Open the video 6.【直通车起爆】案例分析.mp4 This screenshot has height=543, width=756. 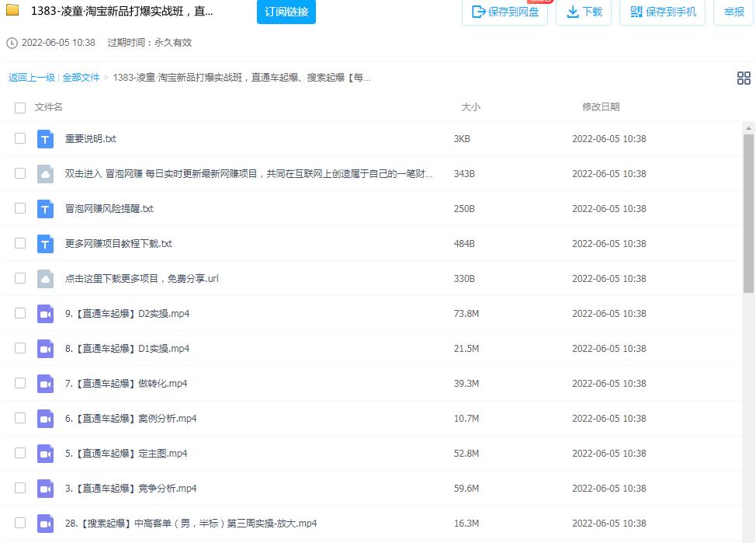[x=130, y=419]
